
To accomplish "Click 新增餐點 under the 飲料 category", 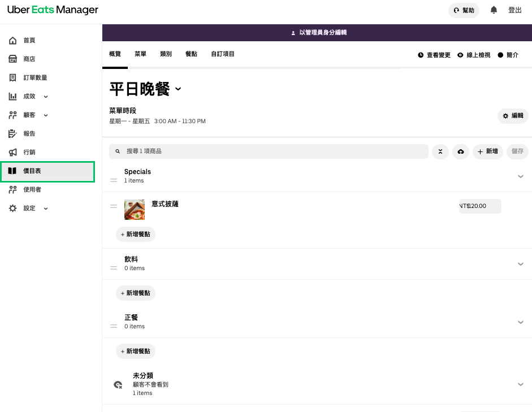I will tap(136, 293).
